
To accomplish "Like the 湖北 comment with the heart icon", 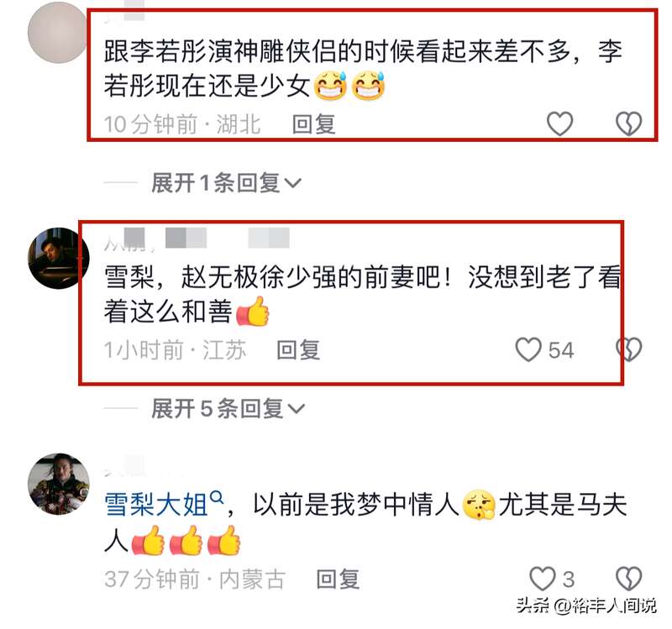I will 559,123.
